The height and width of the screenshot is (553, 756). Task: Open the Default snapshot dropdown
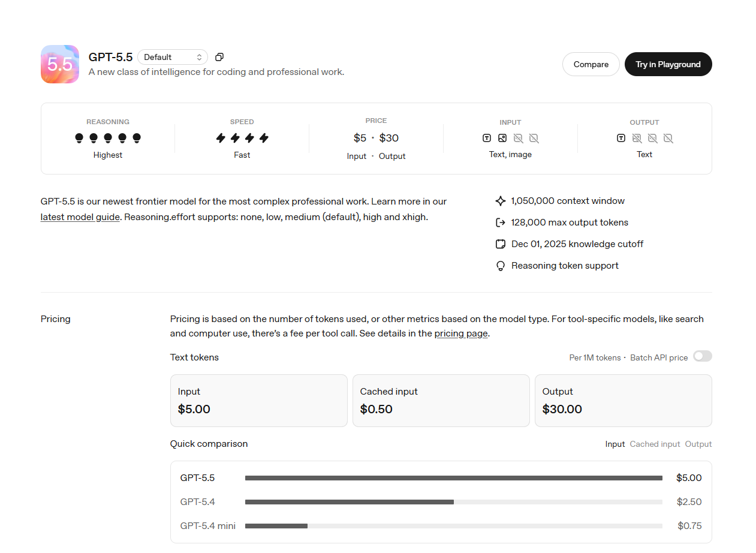(173, 57)
